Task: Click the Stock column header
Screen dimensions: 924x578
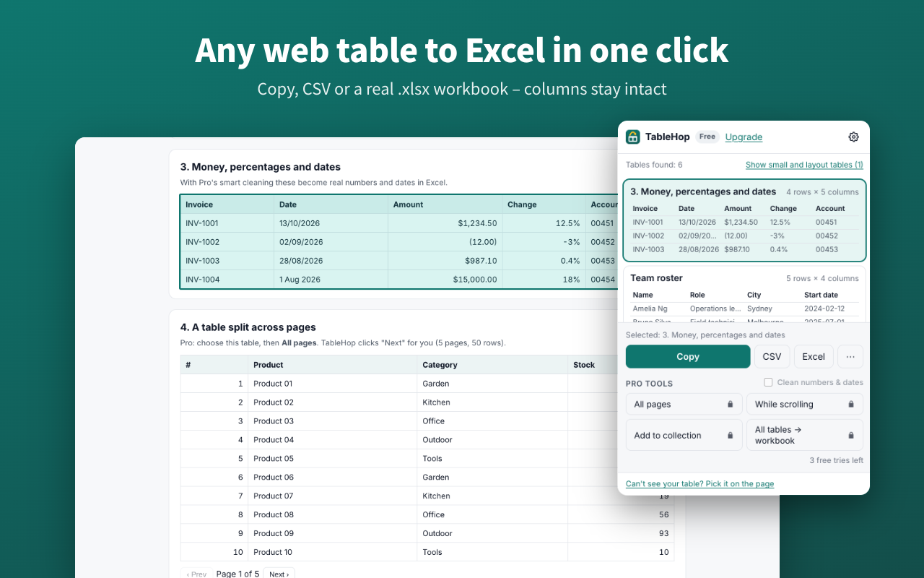Action: pyautogui.click(x=593, y=365)
